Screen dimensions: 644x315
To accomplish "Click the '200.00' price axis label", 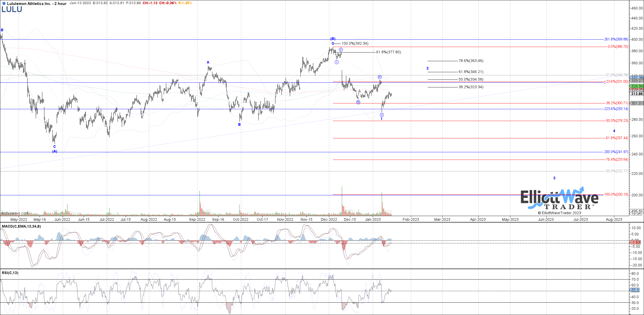I will (637, 195).
